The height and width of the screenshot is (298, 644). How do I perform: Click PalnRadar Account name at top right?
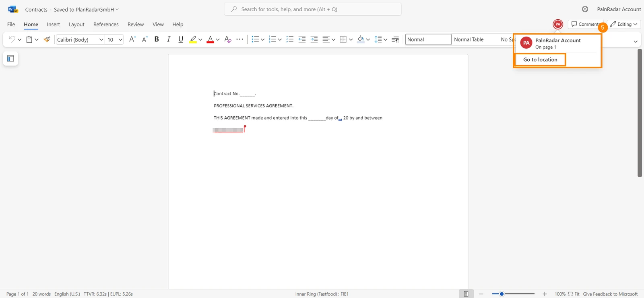coord(619,9)
